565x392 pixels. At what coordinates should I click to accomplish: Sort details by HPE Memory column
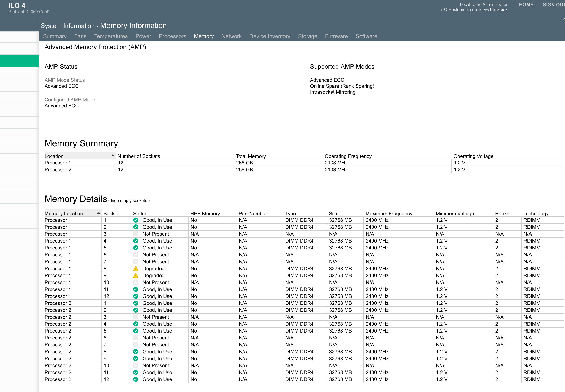pyautogui.click(x=205, y=214)
